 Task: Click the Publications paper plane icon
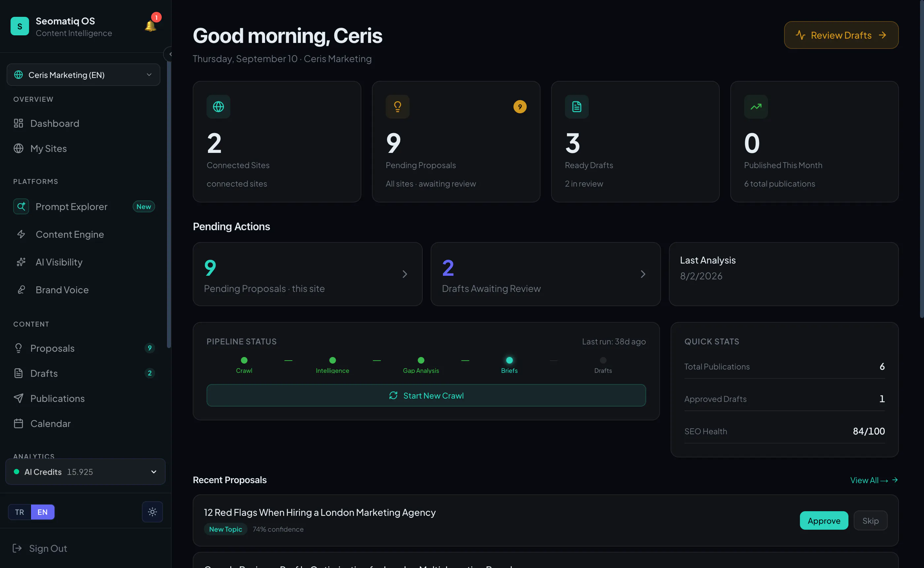point(18,398)
